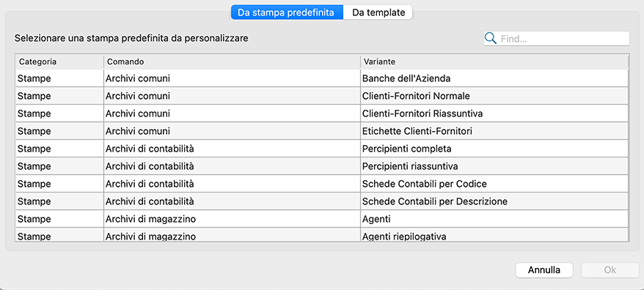Sort by the Variante column header

[x=494, y=62]
